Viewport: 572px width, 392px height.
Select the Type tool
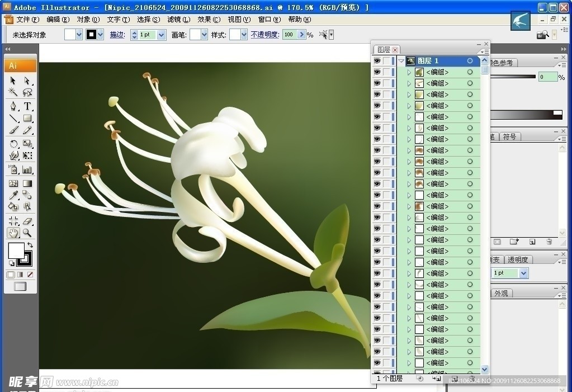pos(27,106)
